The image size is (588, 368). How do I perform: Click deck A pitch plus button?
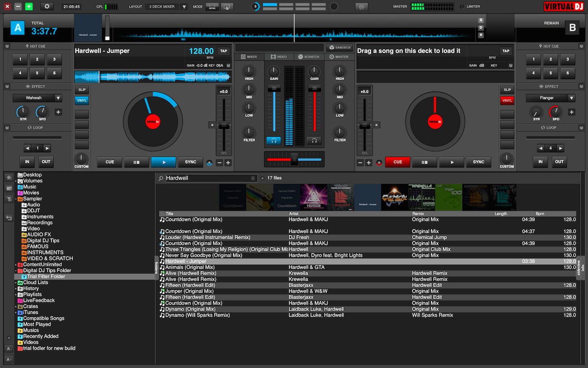pyautogui.click(x=228, y=162)
